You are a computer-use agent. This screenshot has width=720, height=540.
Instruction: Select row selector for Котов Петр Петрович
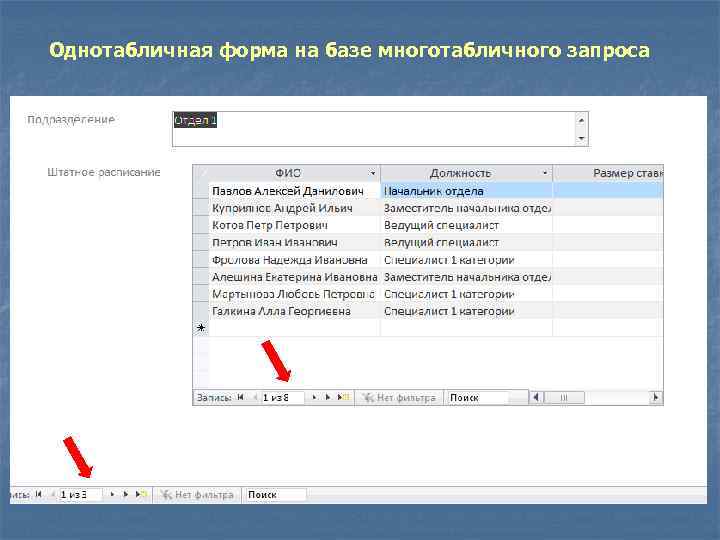pos(201,225)
